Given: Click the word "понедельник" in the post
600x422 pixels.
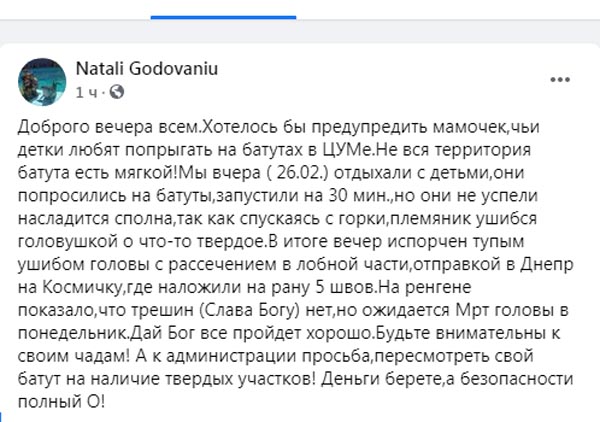Looking at the screenshot, I should (72, 333).
